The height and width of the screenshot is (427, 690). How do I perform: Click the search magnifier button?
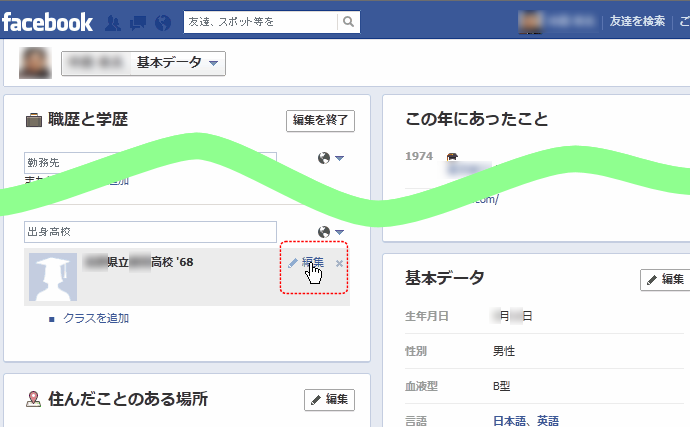pyautogui.click(x=348, y=21)
